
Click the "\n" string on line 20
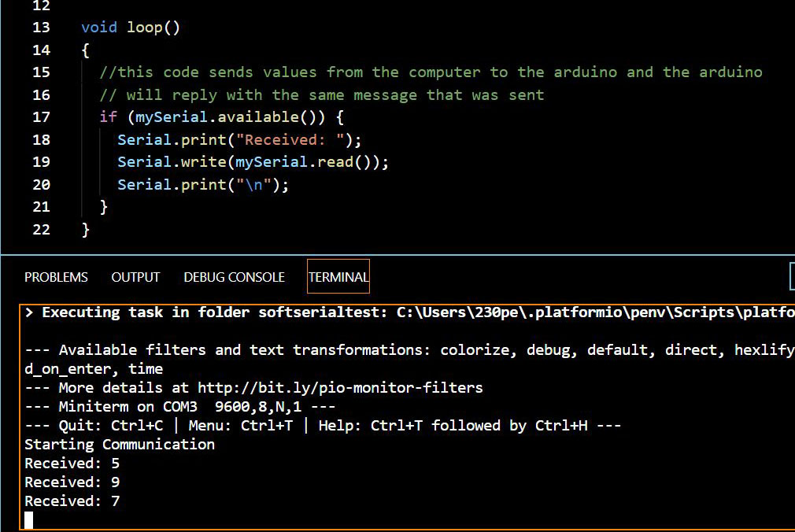click(261, 185)
